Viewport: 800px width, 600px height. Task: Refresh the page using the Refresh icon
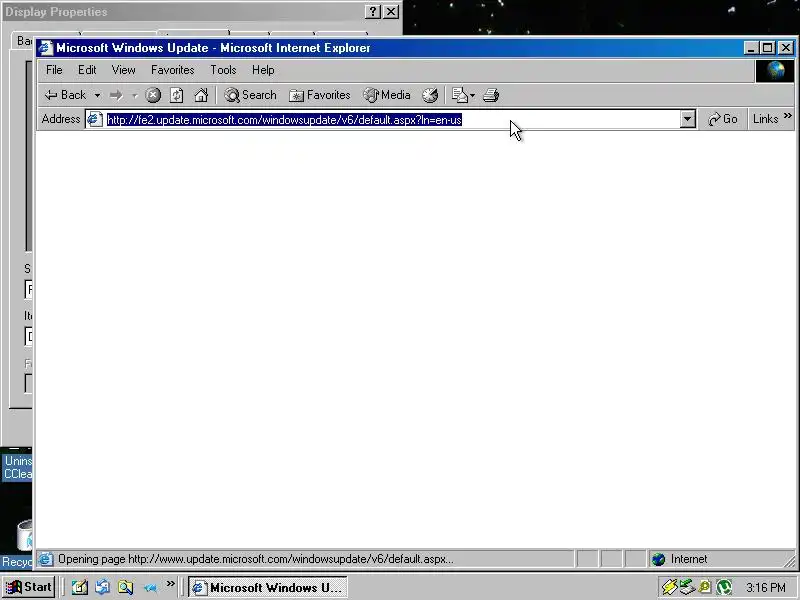pos(177,95)
